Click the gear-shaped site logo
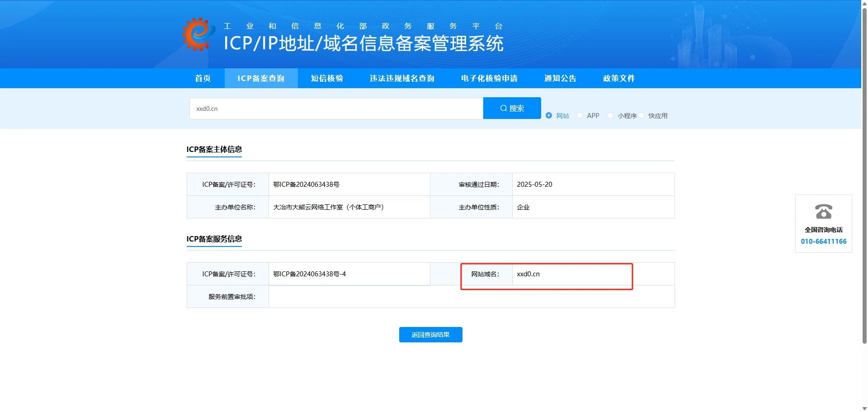This screenshot has height=412, width=868. tap(198, 34)
